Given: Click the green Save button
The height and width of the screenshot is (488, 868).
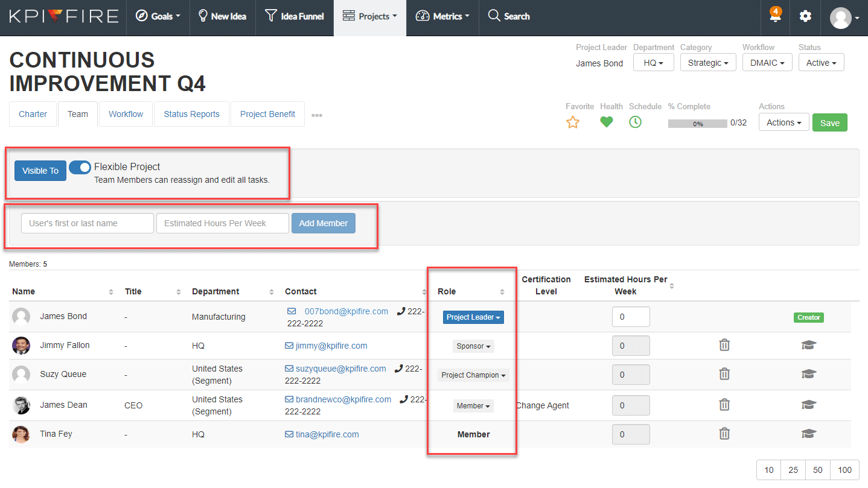Looking at the screenshot, I should pos(829,122).
